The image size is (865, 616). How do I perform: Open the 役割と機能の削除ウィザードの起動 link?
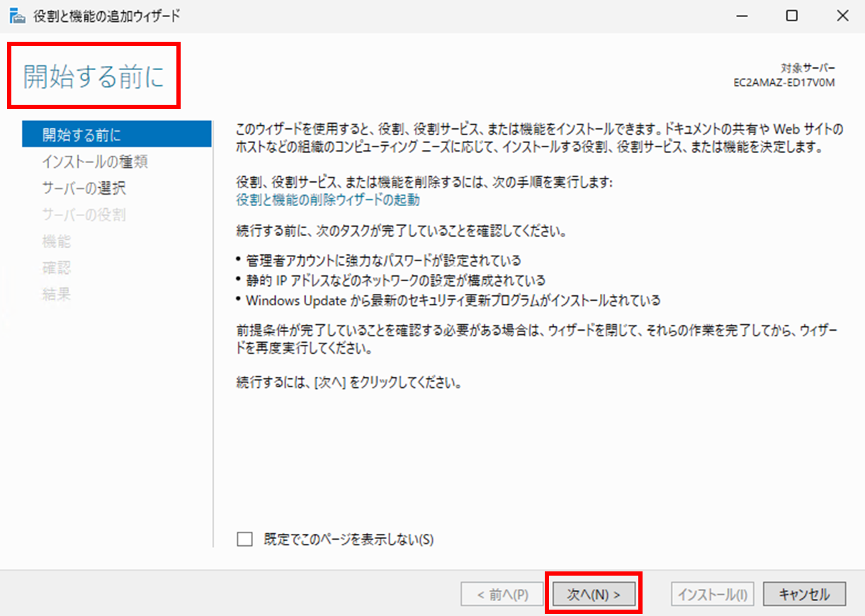pyautogui.click(x=327, y=200)
